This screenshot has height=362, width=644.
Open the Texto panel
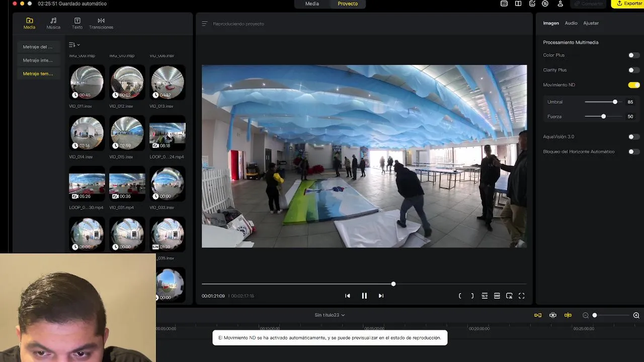coord(77,23)
